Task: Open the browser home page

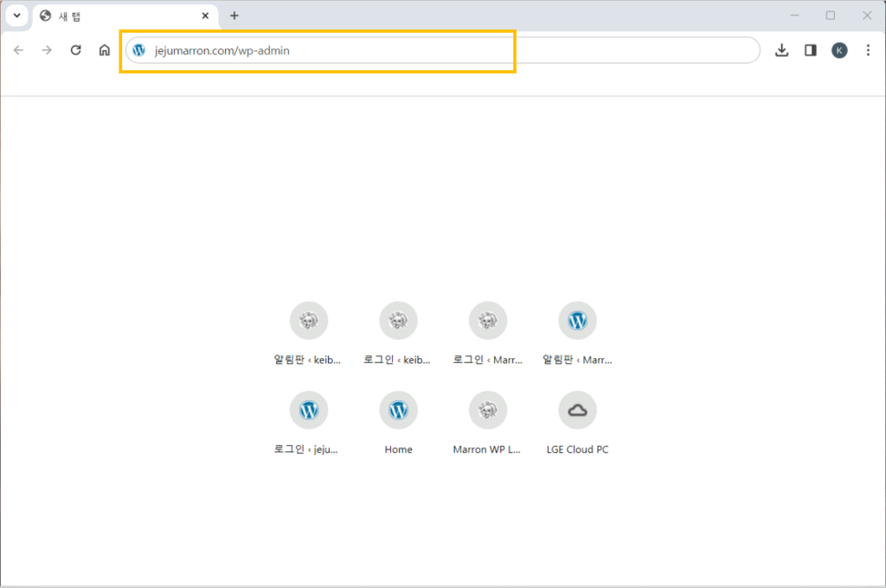Action: click(x=105, y=50)
